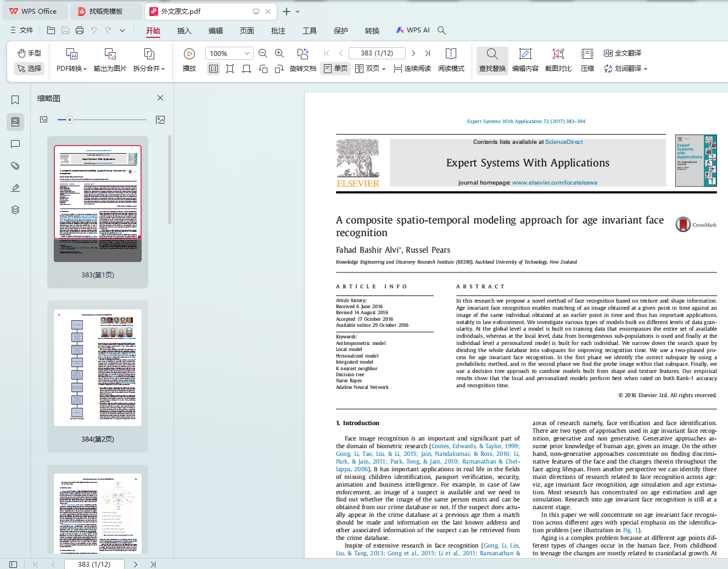Jump to the first page in the toolbar
Screen dimensions: 728x569
coord(327,53)
